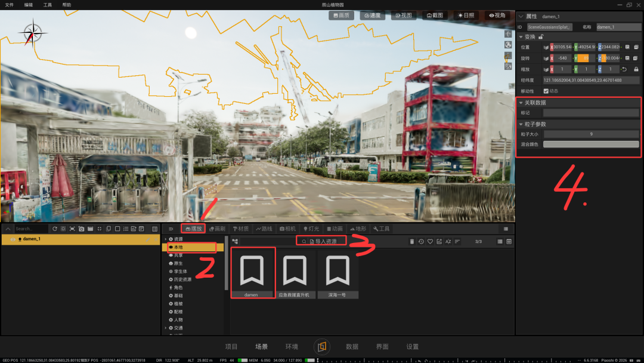The height and width of the screenshot is (363, 644).
Task: Collapse the 粒子参数 section
Action: pyautogui.click(x=521, y=124)
